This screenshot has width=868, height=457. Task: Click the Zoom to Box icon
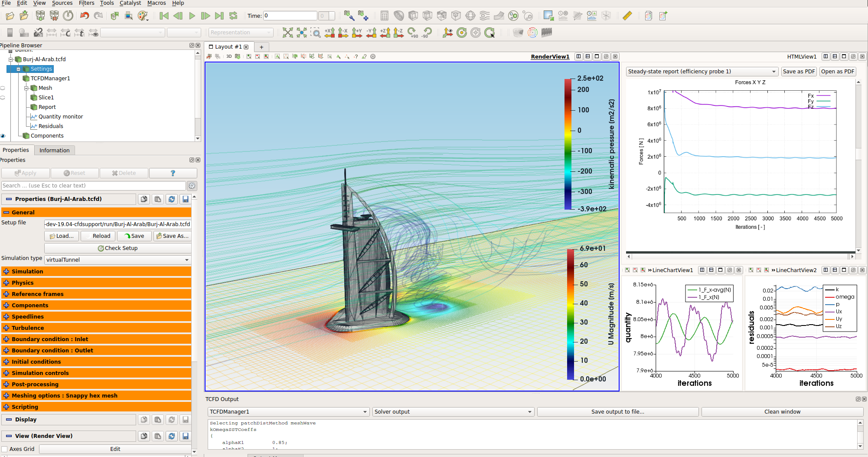click(316, 33)
